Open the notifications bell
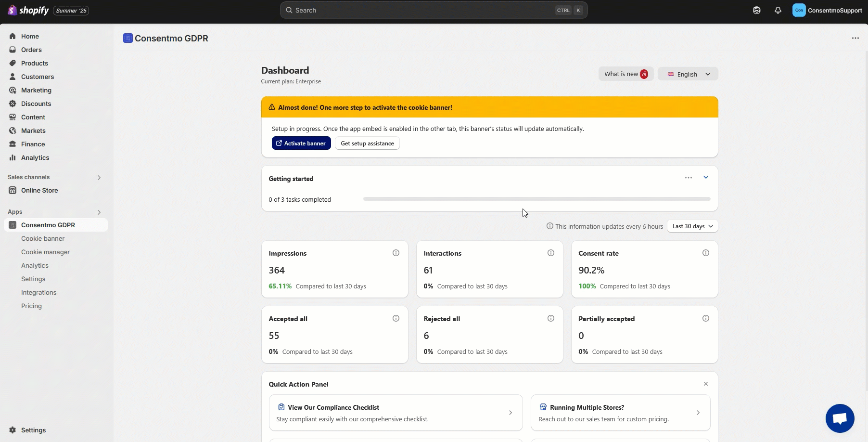 tap(778, 10)
